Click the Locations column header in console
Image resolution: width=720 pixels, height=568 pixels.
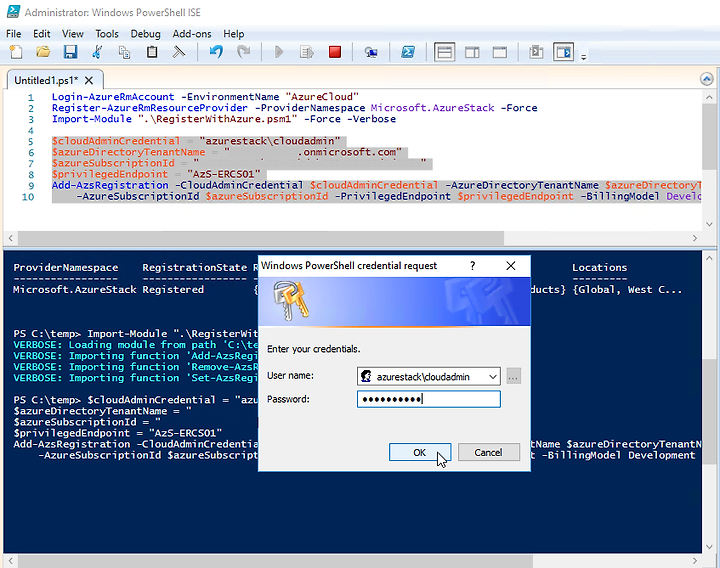coord(599,267)
